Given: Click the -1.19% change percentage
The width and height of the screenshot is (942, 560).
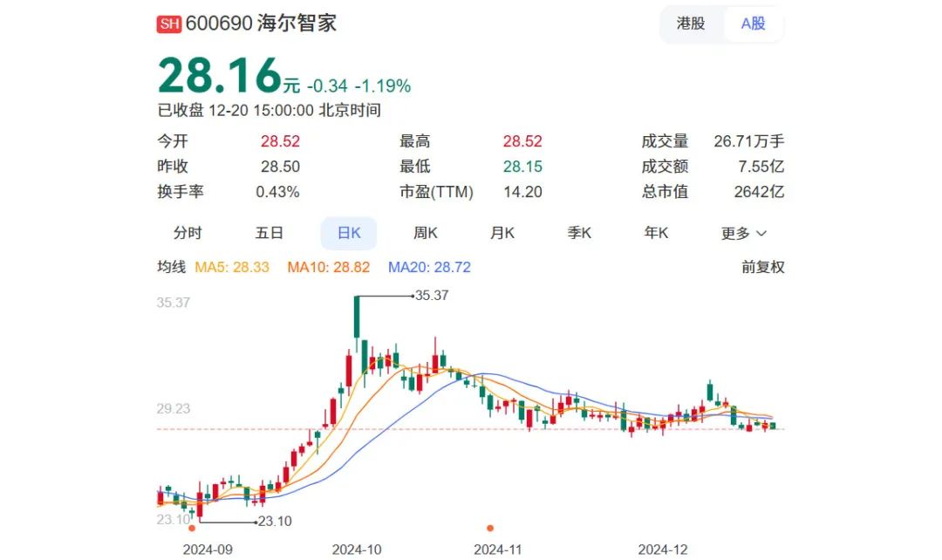Looking at the screenshot, I should 383,86.
